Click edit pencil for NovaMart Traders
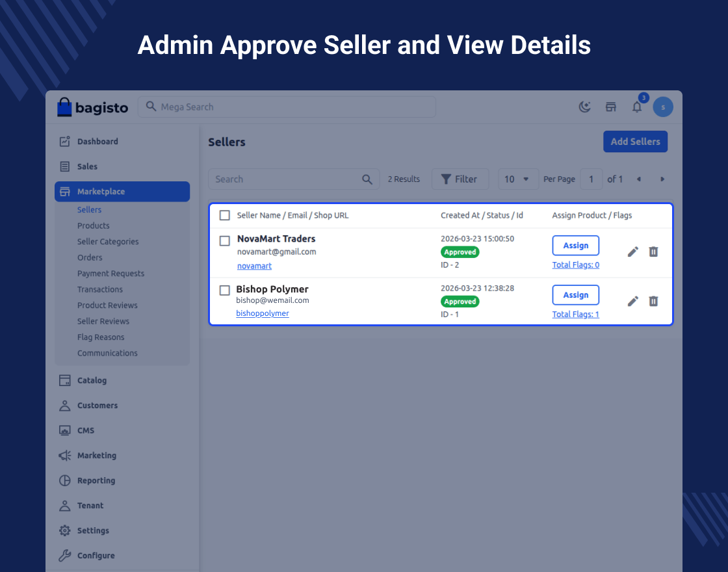The width and height of the screenshot is (728, 572). click(632, 252)
